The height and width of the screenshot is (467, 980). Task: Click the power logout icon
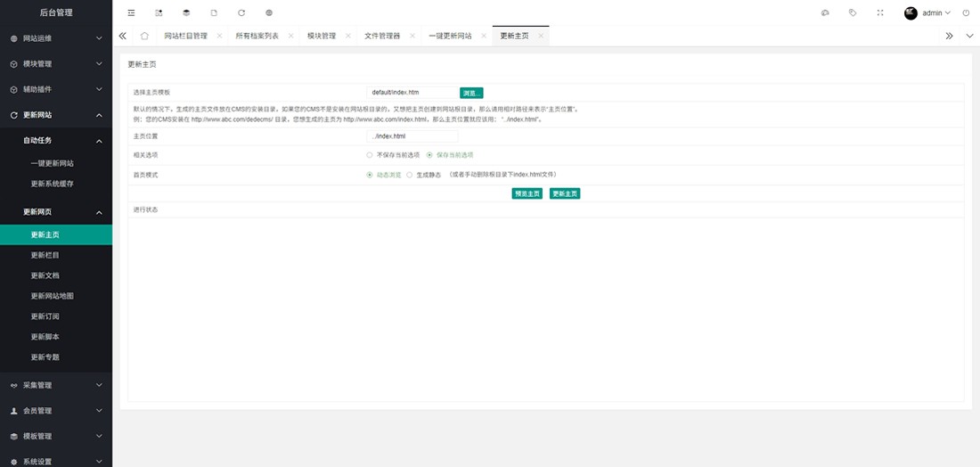tap(966, 13)
